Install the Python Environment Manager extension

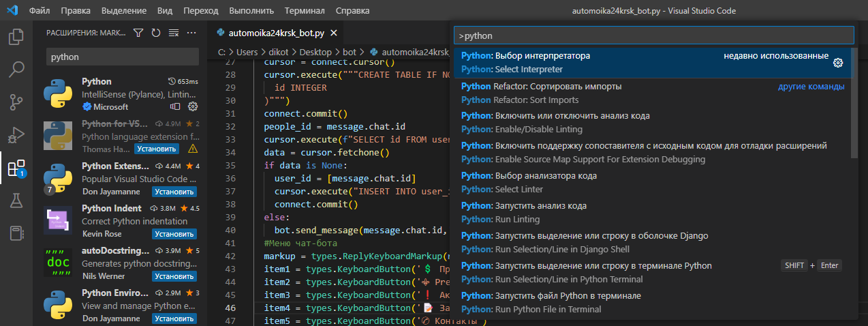[174, 318]
